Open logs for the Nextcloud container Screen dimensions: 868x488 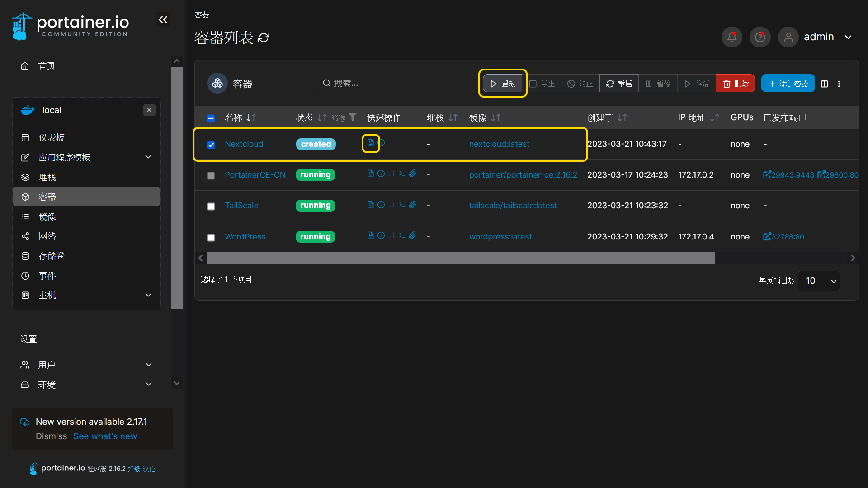[370, 143]
